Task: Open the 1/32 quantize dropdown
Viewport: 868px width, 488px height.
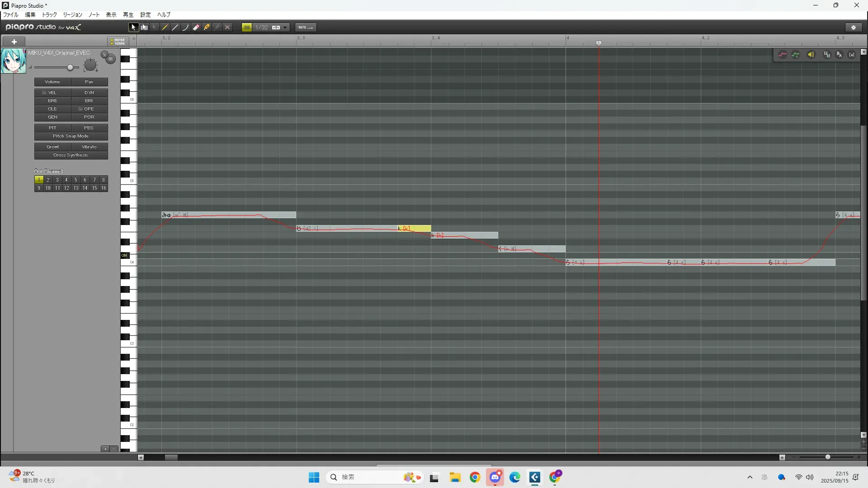Action: (x=285, y=28)
